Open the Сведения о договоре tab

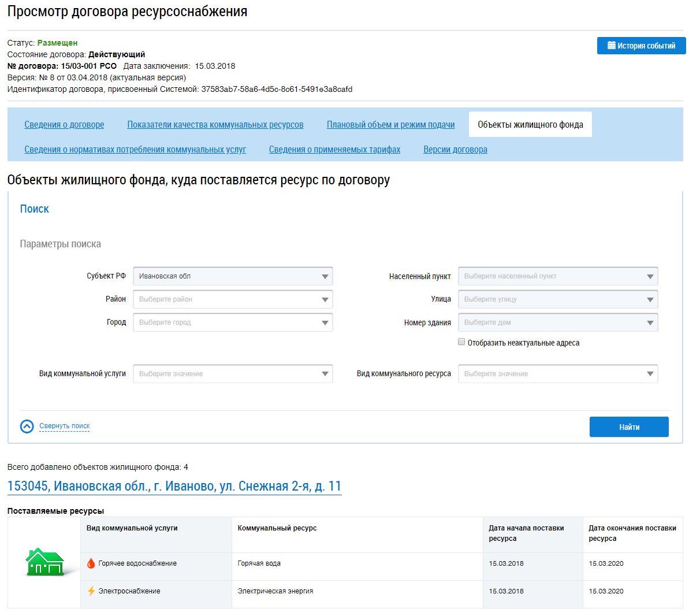(64, 125)
